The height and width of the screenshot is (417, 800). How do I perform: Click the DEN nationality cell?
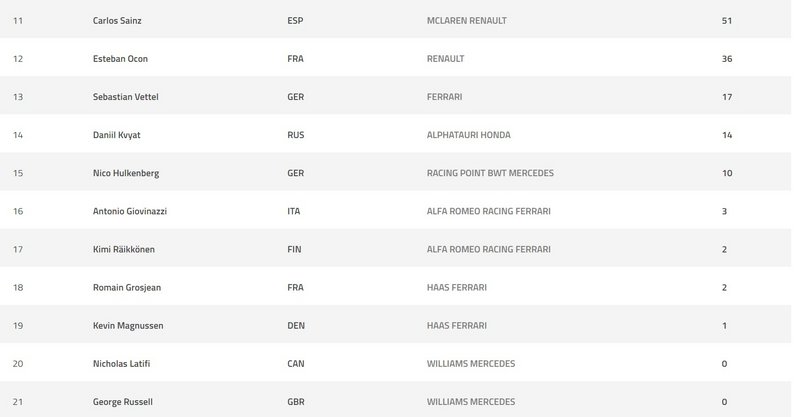[295, 325]
